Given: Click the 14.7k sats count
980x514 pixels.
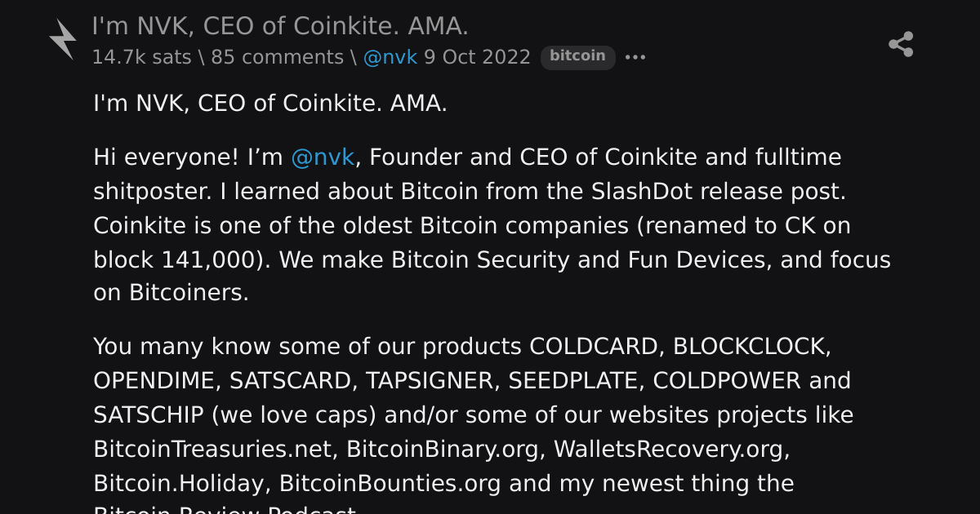Looking at the screenshot, I should point(141,57).
